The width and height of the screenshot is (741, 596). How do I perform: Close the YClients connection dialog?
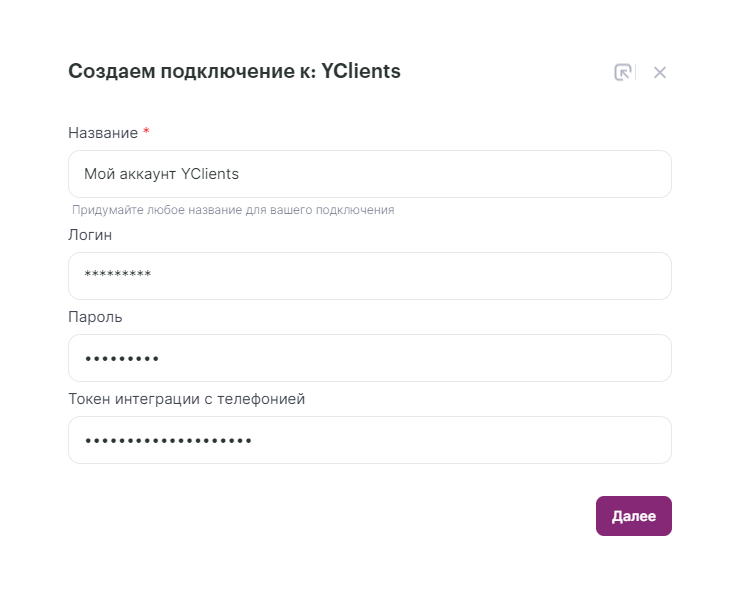[x=660, y=72]
